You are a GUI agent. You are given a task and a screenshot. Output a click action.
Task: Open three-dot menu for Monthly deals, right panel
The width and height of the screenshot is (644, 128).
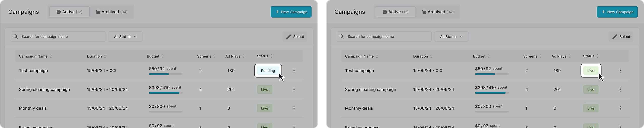point(620,108)
